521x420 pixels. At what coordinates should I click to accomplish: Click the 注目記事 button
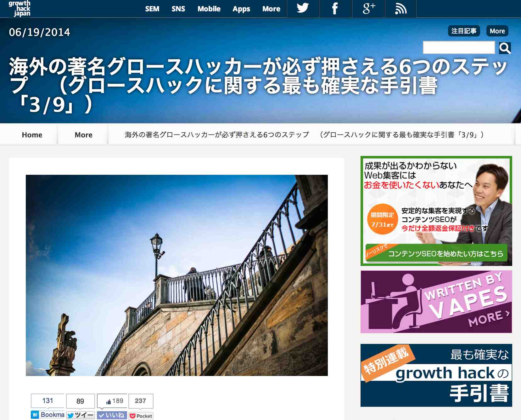point(464,31)
